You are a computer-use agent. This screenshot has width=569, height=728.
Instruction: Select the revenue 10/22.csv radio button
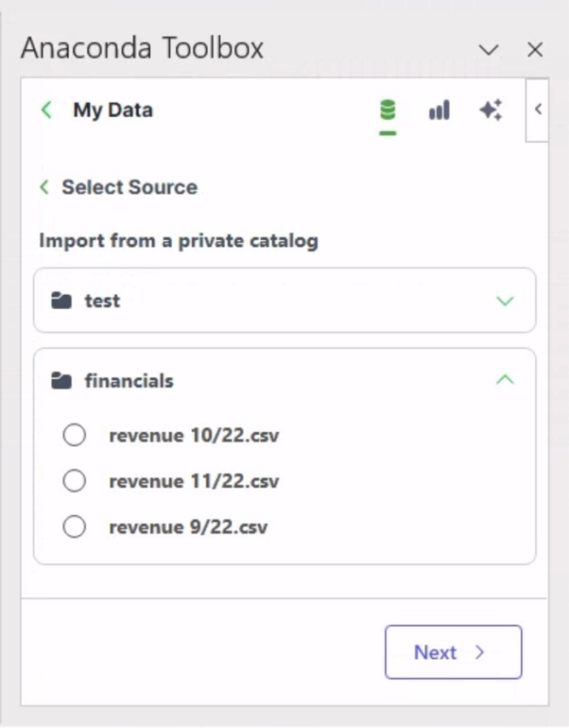74,436
